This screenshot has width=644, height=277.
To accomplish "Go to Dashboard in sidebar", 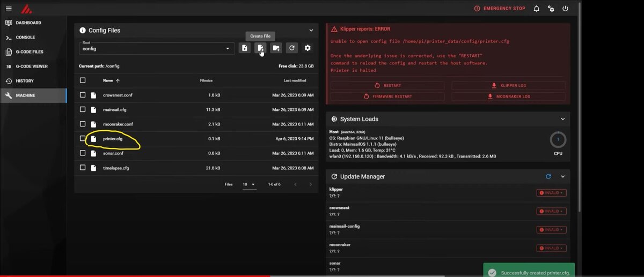I will pos(33,23).
